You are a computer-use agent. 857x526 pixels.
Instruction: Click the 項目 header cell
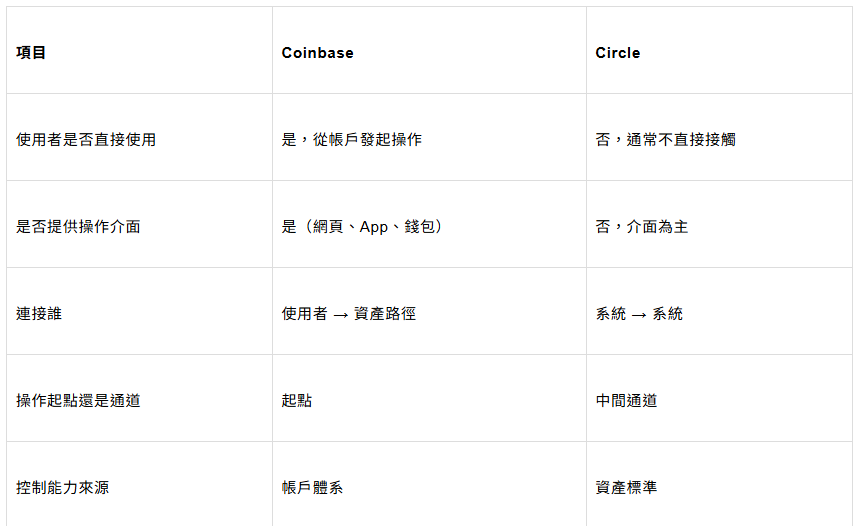[31, 53]
